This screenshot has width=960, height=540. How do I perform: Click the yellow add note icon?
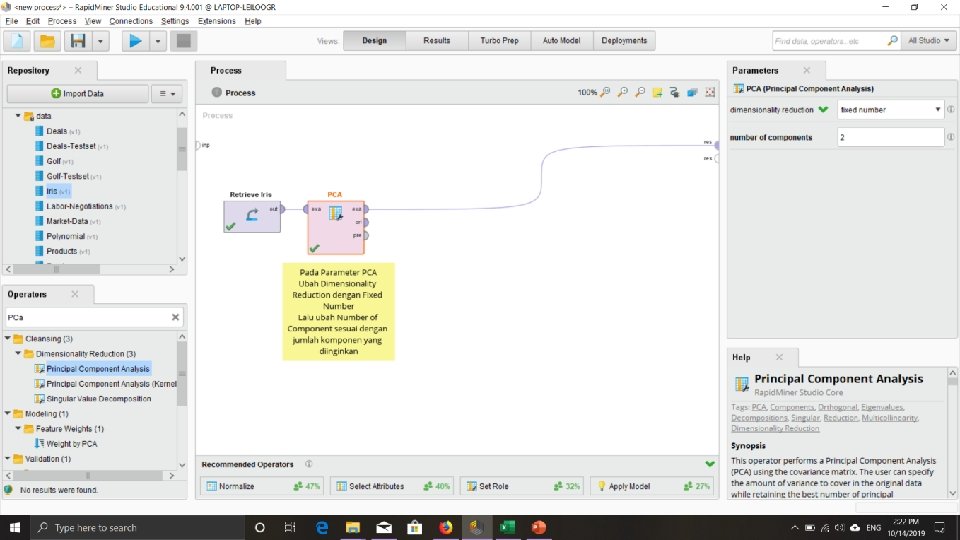(657, 92)
